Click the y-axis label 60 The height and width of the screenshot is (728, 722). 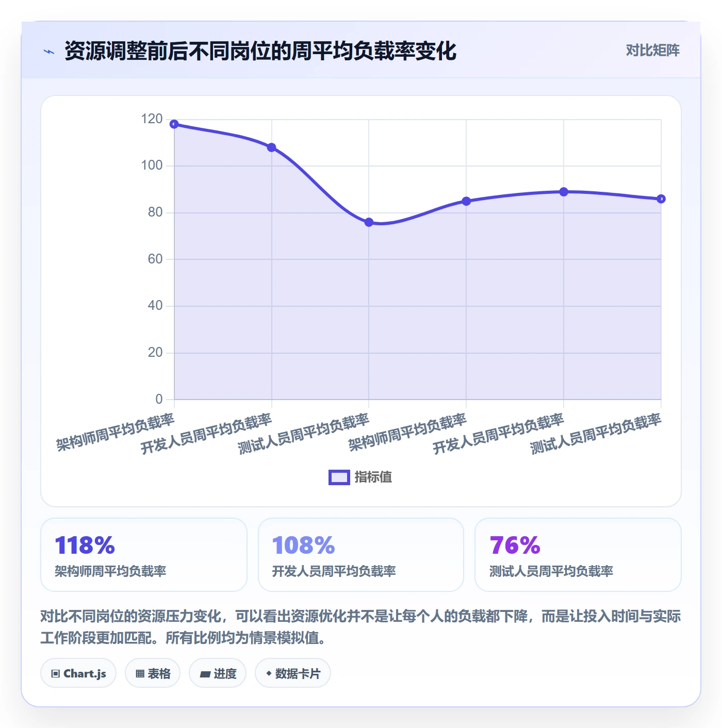tap(155, 259)
